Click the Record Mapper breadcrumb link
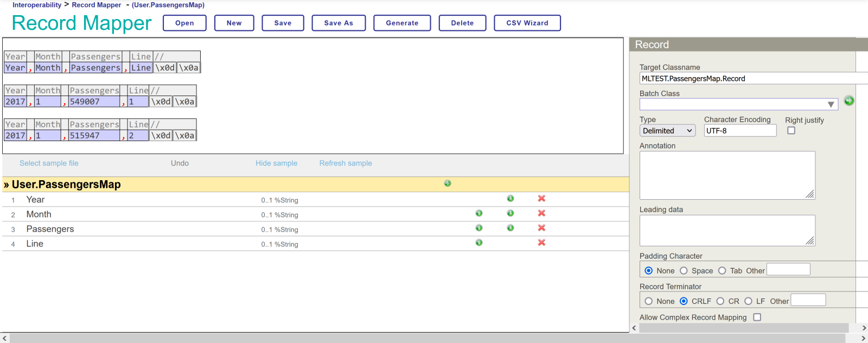Viewport: 868px width, 343px height. [97, 5]
